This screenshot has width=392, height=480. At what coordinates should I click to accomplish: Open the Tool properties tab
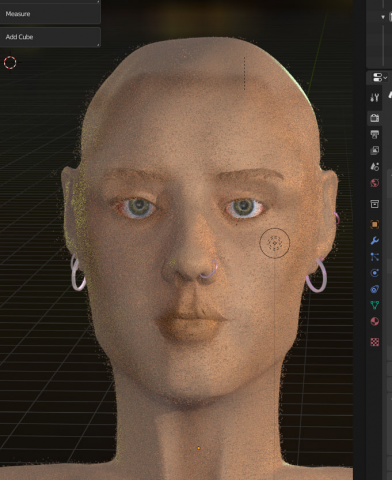(x=375, y=97)
